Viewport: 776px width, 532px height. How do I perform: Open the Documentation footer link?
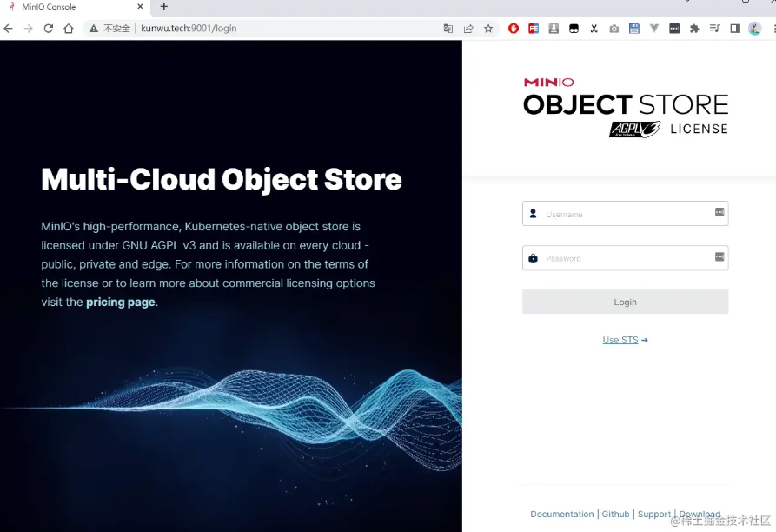tap(562, 514)
